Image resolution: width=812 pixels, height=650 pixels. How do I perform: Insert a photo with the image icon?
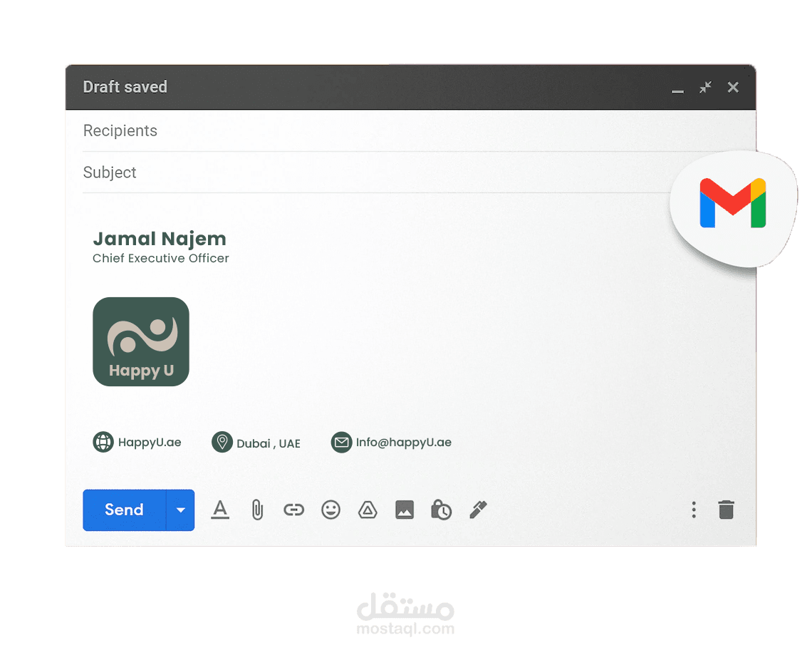[405, 510]
